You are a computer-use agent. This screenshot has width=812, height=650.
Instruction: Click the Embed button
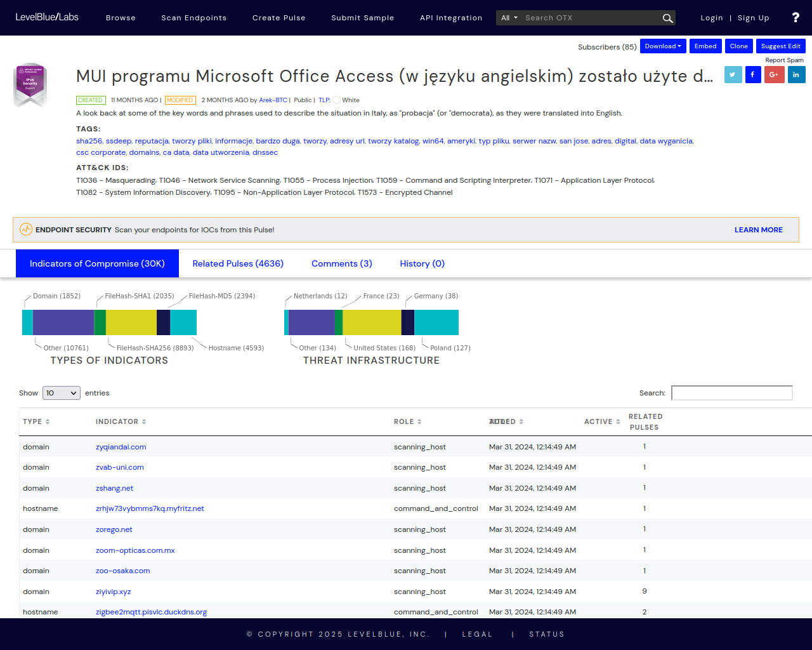coord(705,46)
